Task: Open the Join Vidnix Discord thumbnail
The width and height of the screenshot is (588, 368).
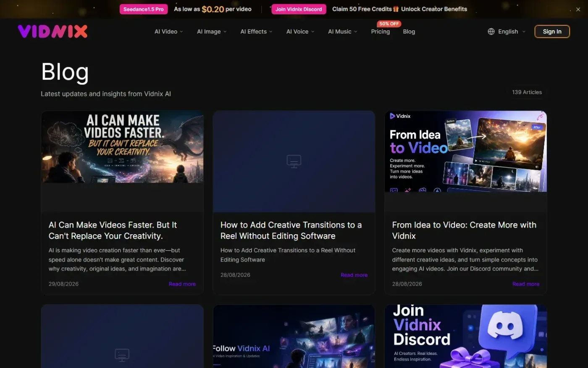Action: tap(466, 336)
